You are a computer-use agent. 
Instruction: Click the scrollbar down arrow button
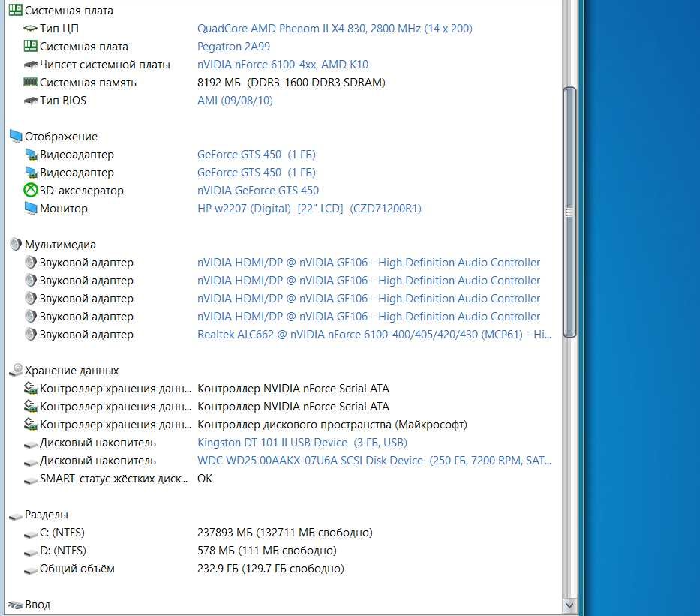click(x=569, y=605)
